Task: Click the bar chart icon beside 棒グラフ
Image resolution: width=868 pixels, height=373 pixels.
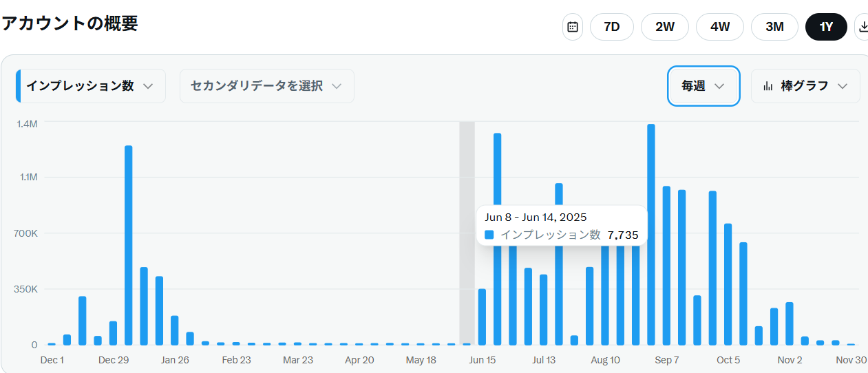Action: point(768,86)
